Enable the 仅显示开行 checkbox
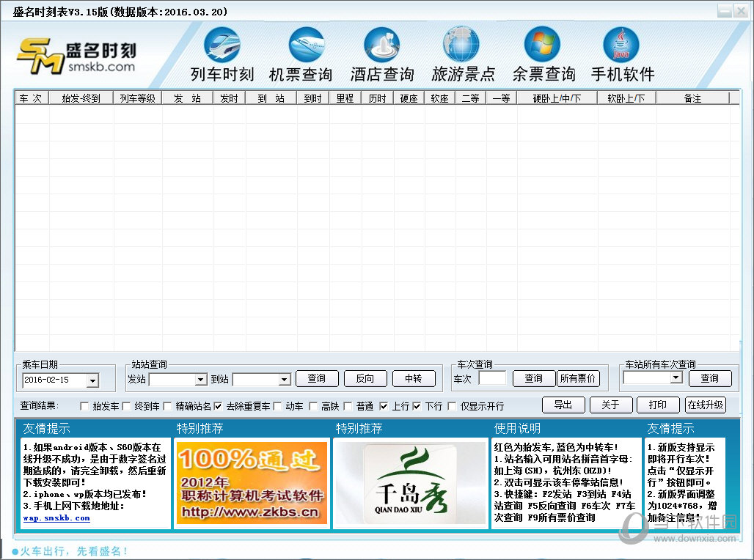754x560 pixels. coord(452,406)
